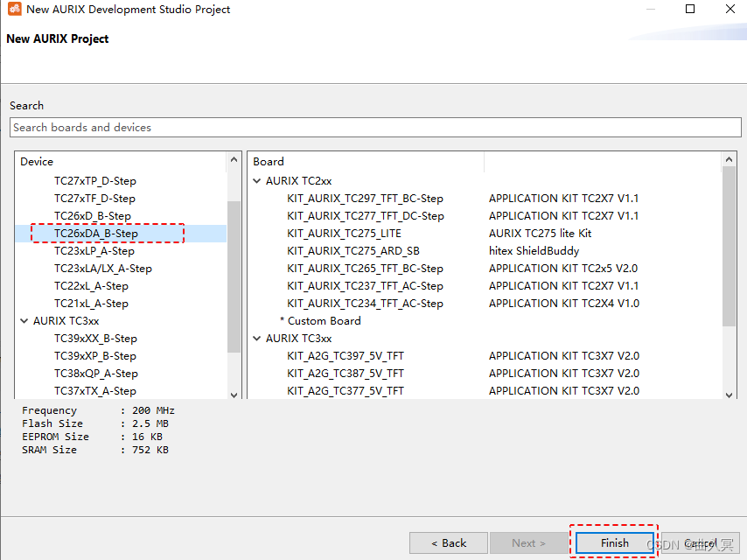The height and width of the screenshot is (560, 747).
Task: Collapse AURIX TC3xx group in Device list
Action: coord(24,321)
